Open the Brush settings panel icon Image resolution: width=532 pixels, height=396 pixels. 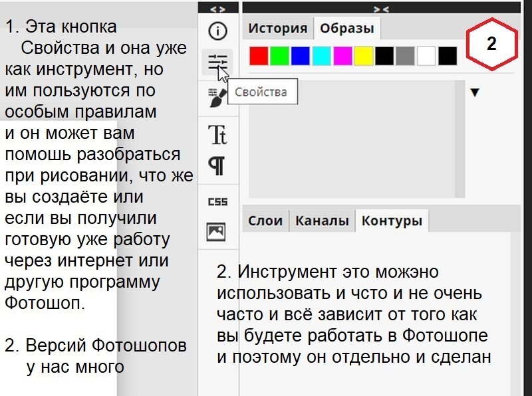point(217,97)
